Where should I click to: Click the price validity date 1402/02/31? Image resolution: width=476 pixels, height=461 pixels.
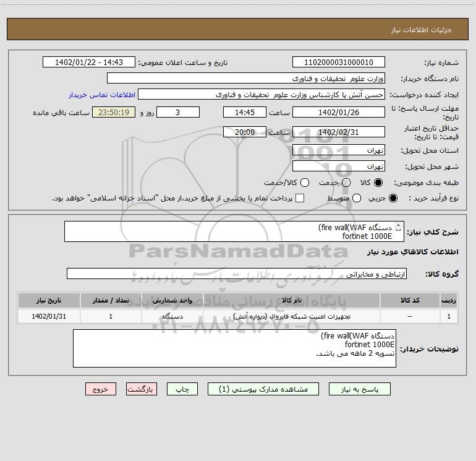pyautogui.click(x=339, y=132)
